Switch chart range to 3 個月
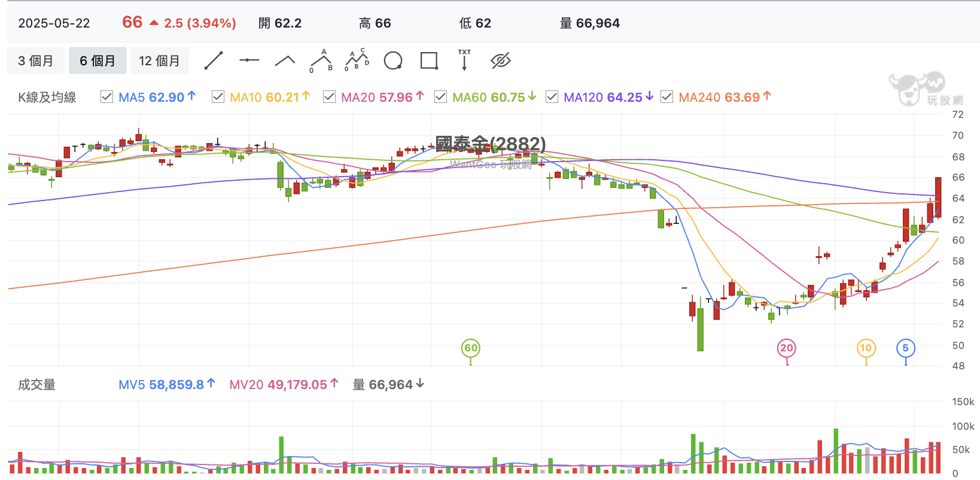 (x=36, y=60)
